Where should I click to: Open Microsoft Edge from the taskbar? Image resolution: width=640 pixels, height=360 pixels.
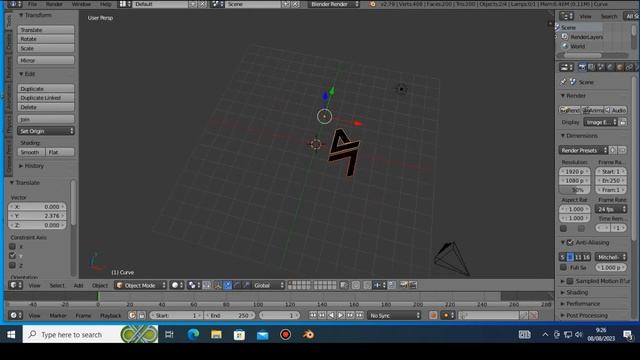(193, 335)
